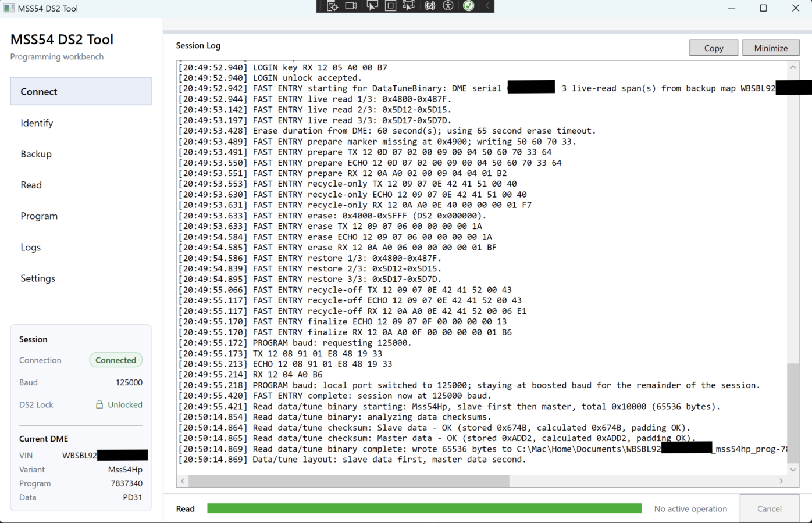Toggle display layout adorners square icon
812x523 pixels.
[391, 6]
